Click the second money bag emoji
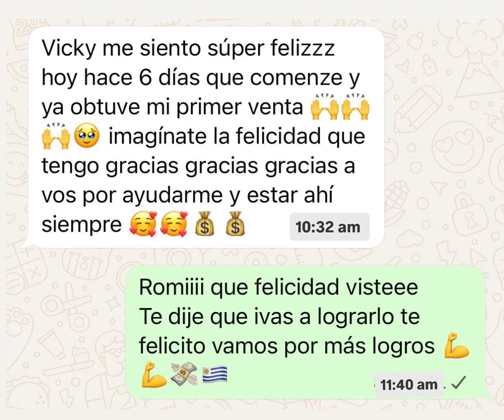This screenshot has height=420, width=504. tap(235, 224)
